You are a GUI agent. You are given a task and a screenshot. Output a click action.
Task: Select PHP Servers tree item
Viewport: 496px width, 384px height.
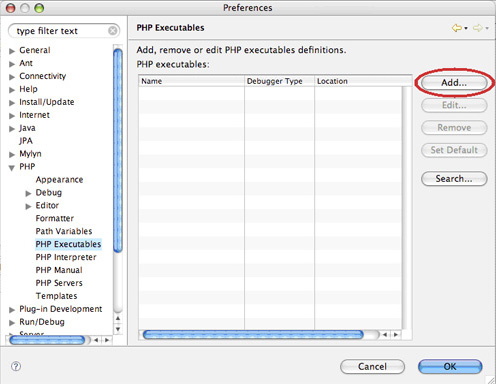pos(59,283)
